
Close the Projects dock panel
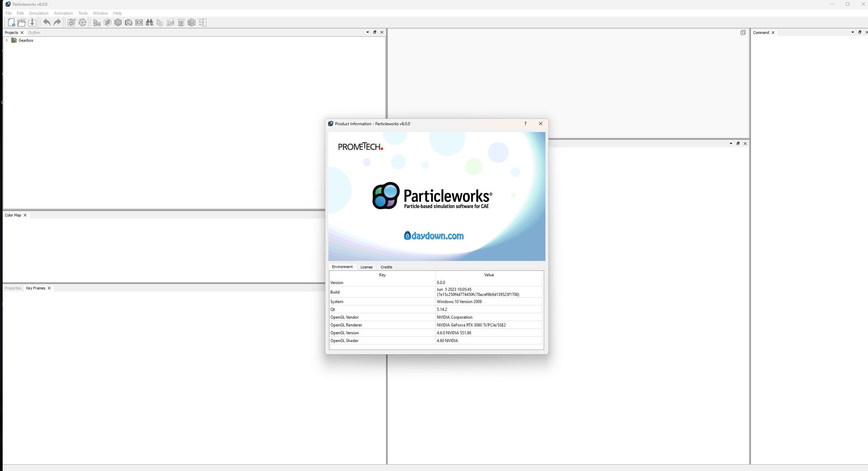pos(382,32)
